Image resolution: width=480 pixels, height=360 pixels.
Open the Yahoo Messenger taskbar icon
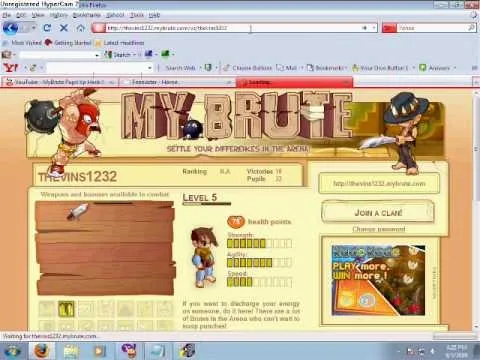(x=129, y=351)
